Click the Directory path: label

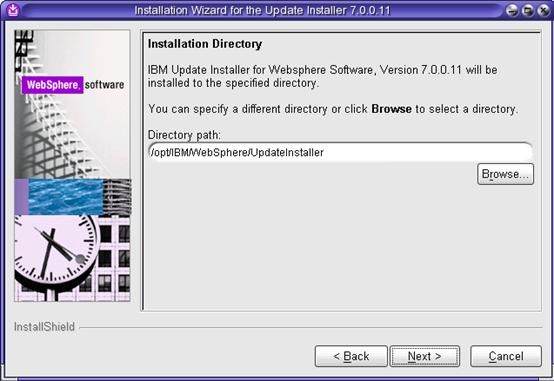(184, 135)
